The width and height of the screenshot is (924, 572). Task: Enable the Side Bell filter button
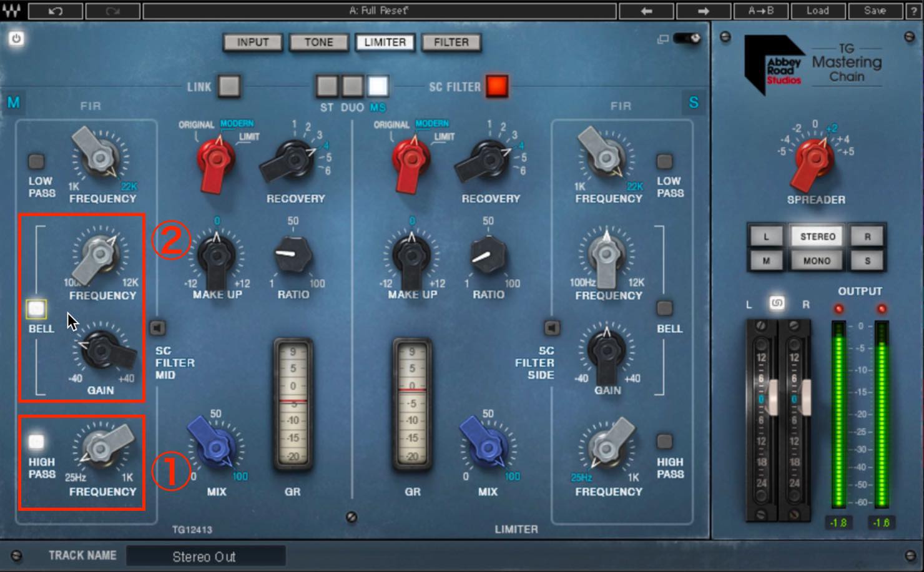pyautogui.click(x=665, y=308)
